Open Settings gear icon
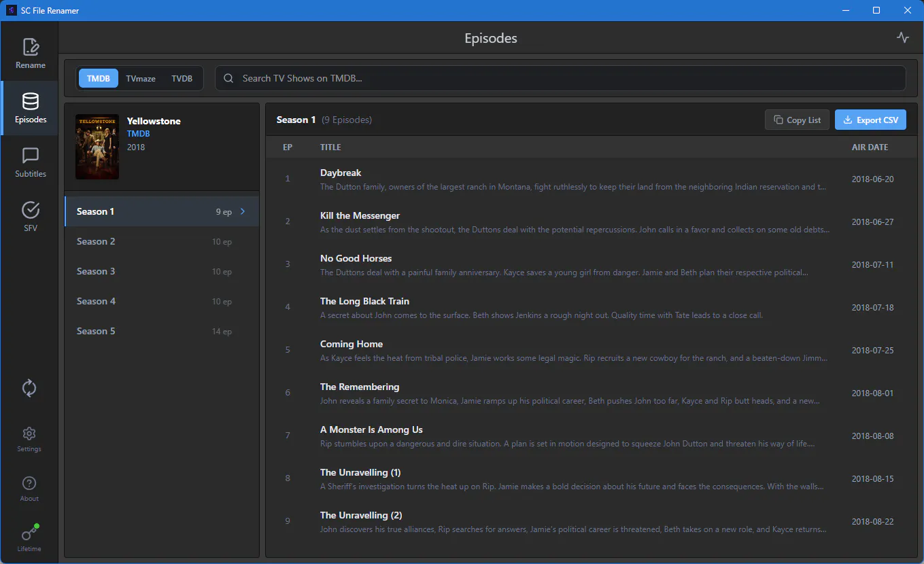Image resolution: width=924 pixels, height=564 pixels. pos(29,434)
